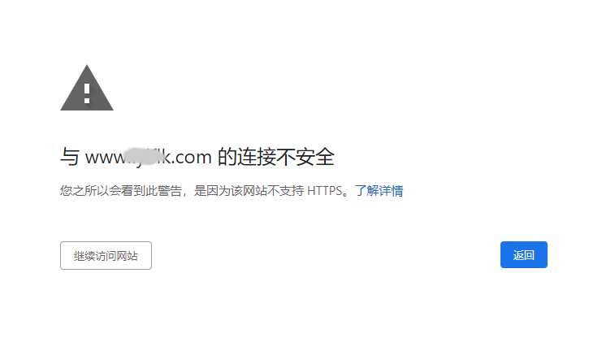Click the 警告 word in the description
This screenshot has width=602, height=364.
170,190
